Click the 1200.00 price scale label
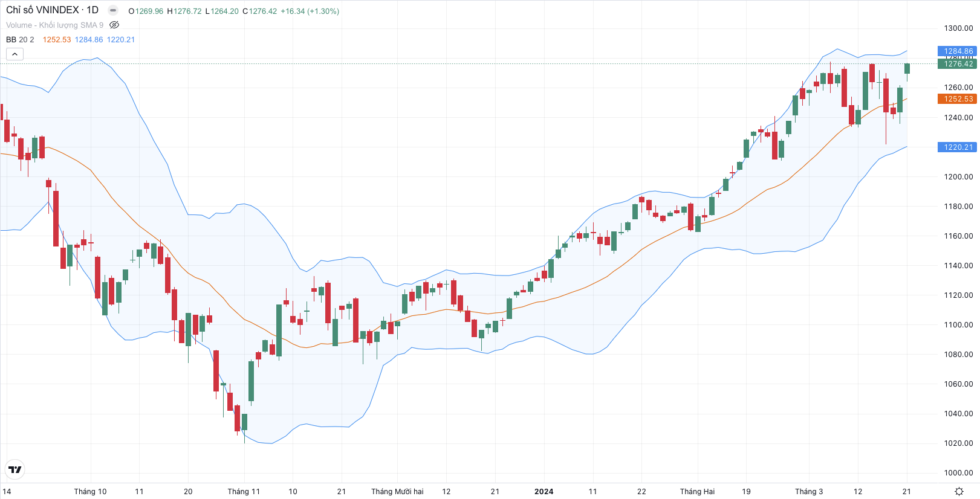 [x=958, y=176]
